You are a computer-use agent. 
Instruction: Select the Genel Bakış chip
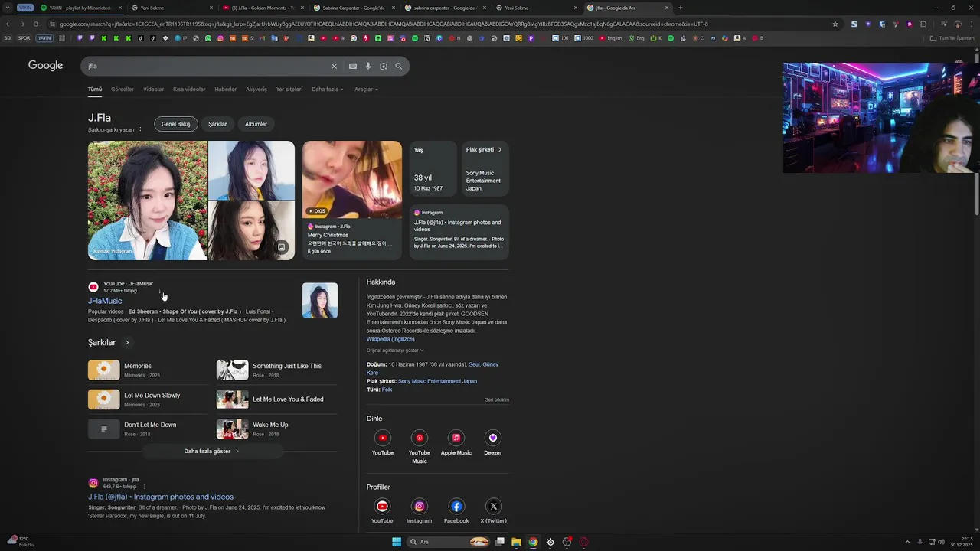(175, 124)
